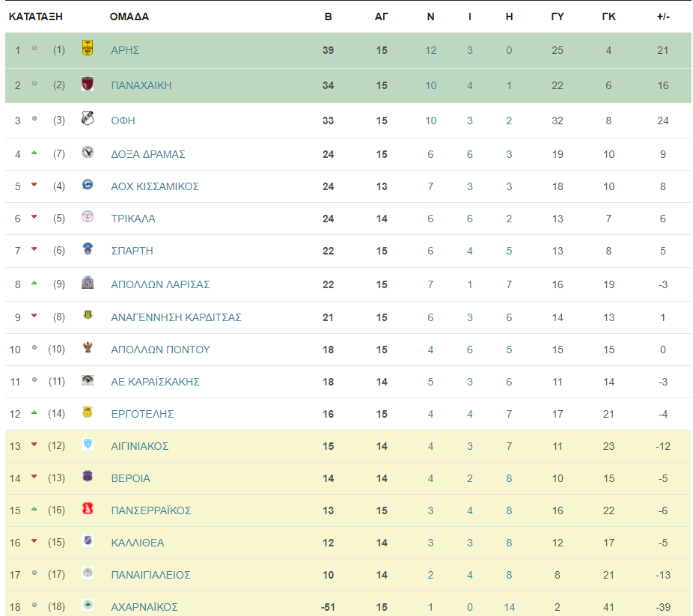
Task: Open the ΑΕ ΚΑΡΑΪΣΚΑΚΗΣ team link
Action: pos(155,382)
